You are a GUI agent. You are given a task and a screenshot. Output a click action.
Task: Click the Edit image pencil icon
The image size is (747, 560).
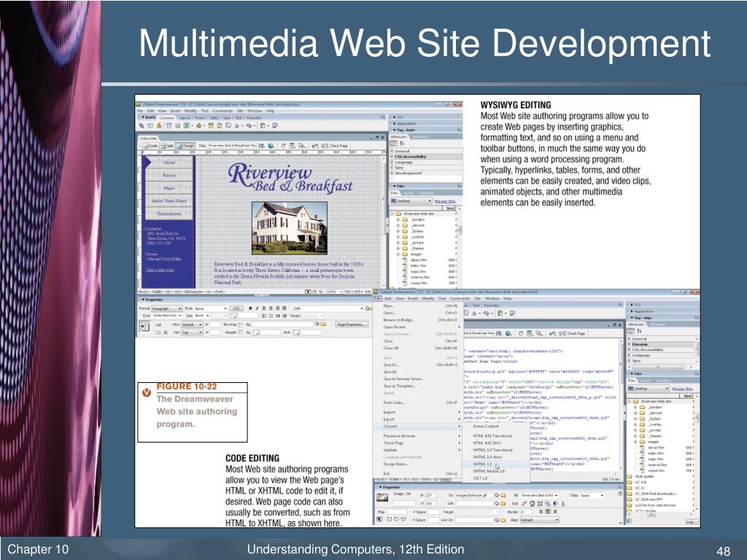524,503
